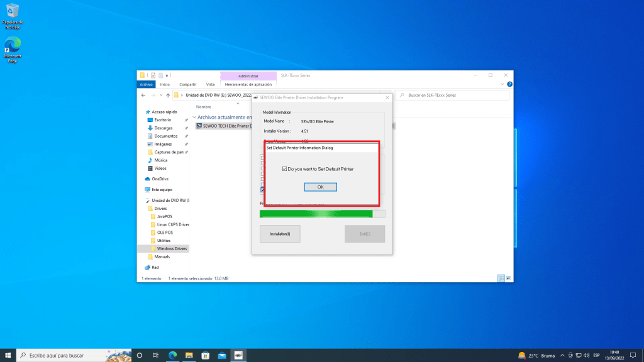Open the Windows Start menu
Screen dimensions: 644x362
[8, 355]
